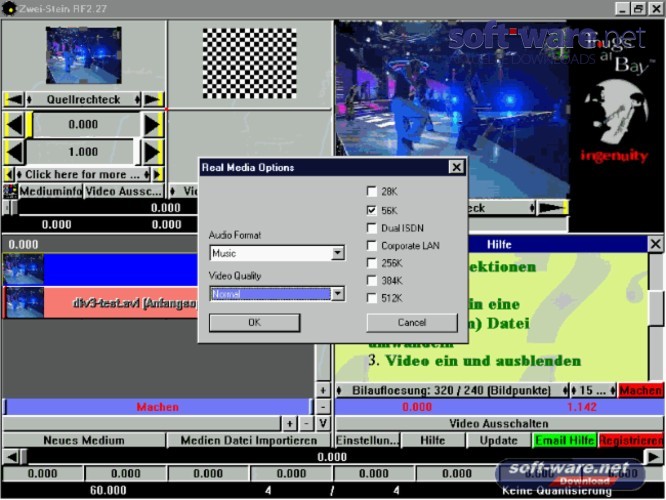This screenshot has width=666, height=500.
Task: Increase the 1.000 value with right arrow
Action: [x=152, y=152]
